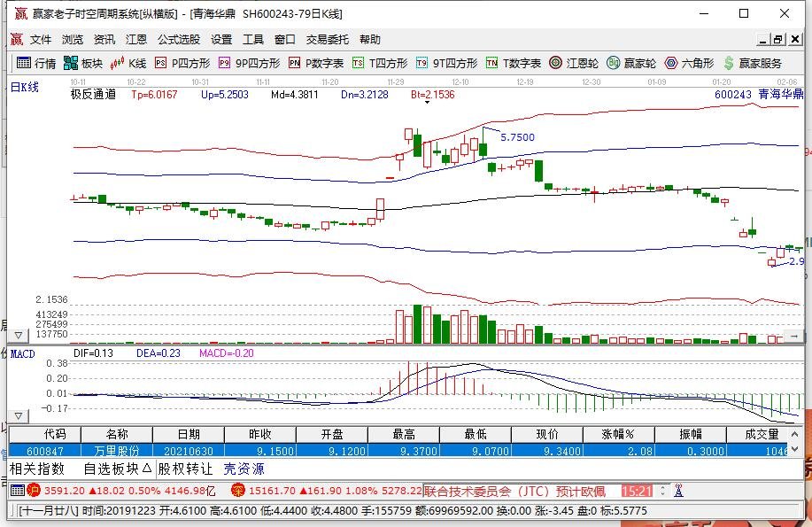Click the Up=5.2503 indicator value
Viewport: 812px width, 527px height.
coord(225,94)
